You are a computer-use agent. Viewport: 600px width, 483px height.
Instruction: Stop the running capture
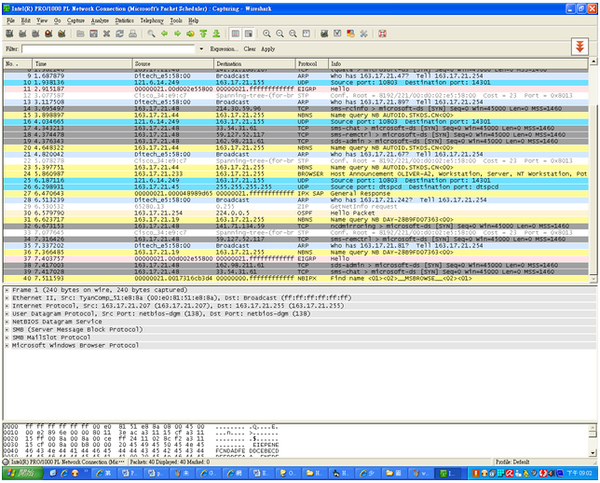pos(49,34)
